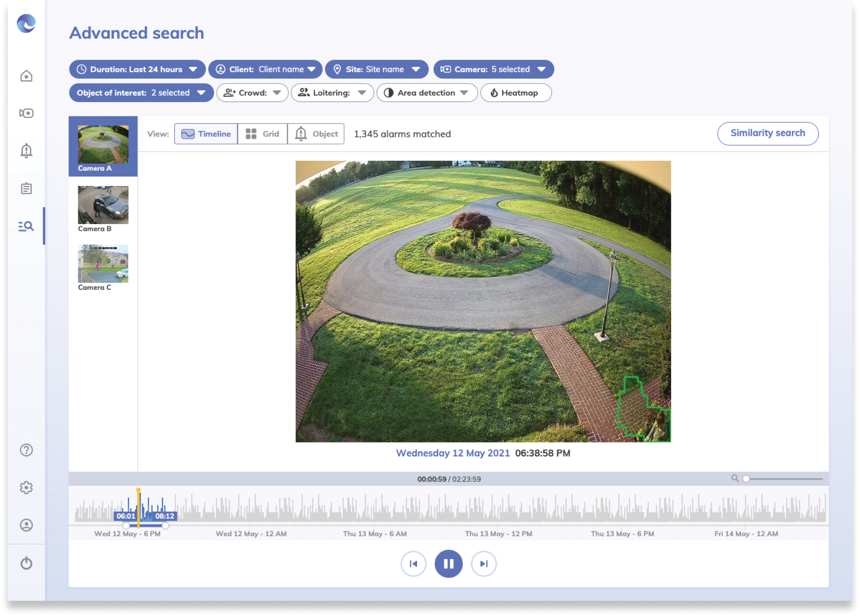860x616 pixels.
Task: Open reports clipboard icon in sidebar
Action: (26, 189)
